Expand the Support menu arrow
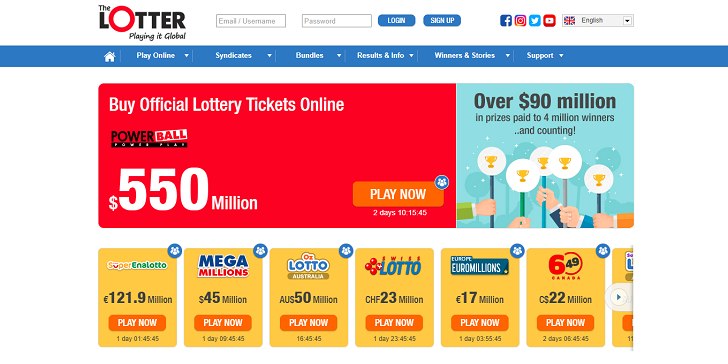This screenshot has height=364, width=728. (561, 56)
